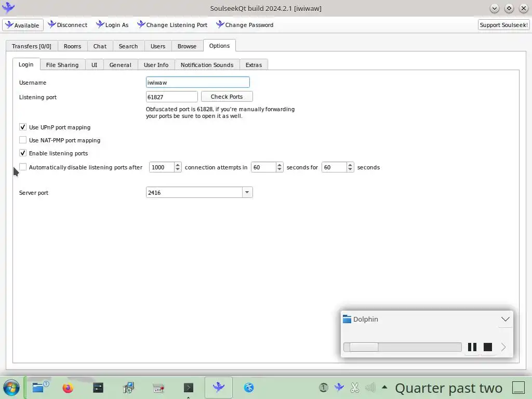The image size is (532, 399).
Task: Increase connection attempts value 1000
Action: coord(178,165)
